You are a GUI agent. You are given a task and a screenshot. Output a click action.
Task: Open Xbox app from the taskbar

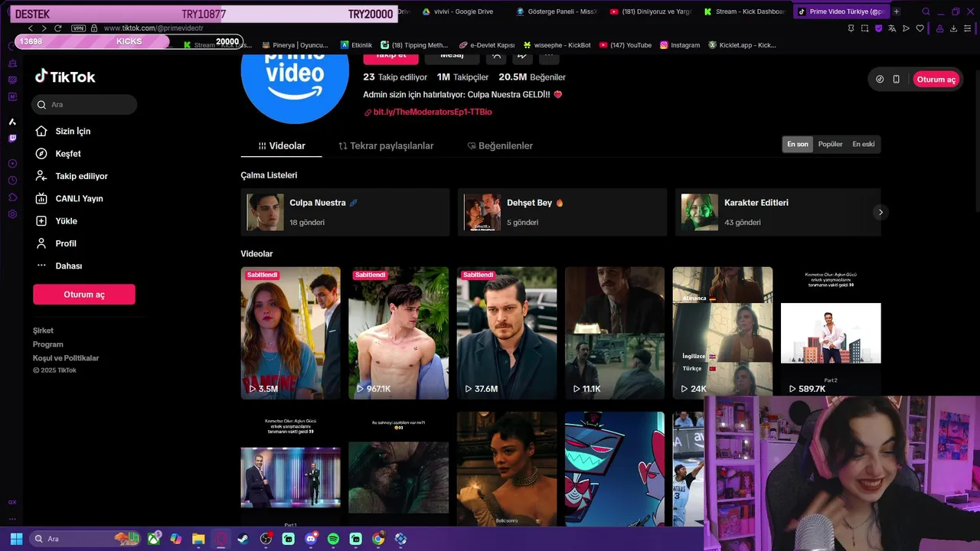point(154,539)
